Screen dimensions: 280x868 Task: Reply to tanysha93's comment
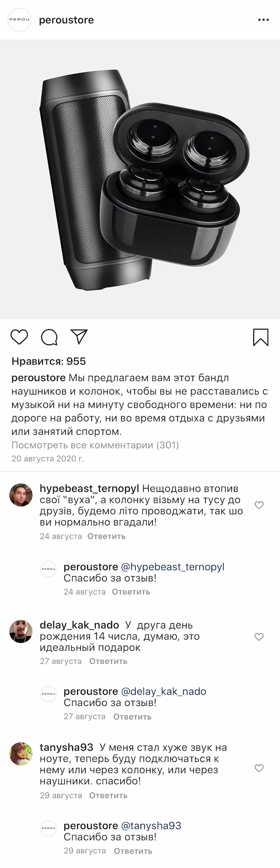click(x=108, y=795)
